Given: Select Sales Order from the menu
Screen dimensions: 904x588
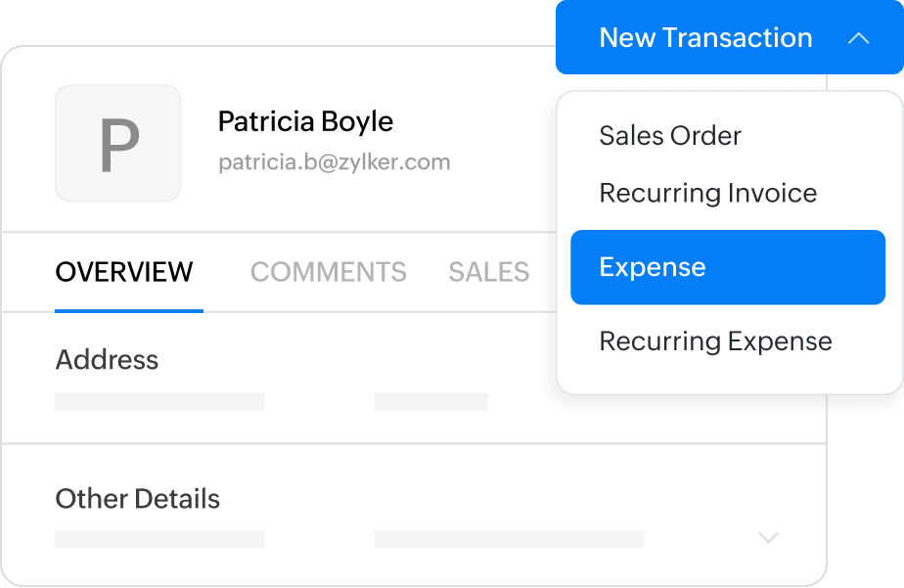Looking at the screenshot, I should [x=670, y=136].
